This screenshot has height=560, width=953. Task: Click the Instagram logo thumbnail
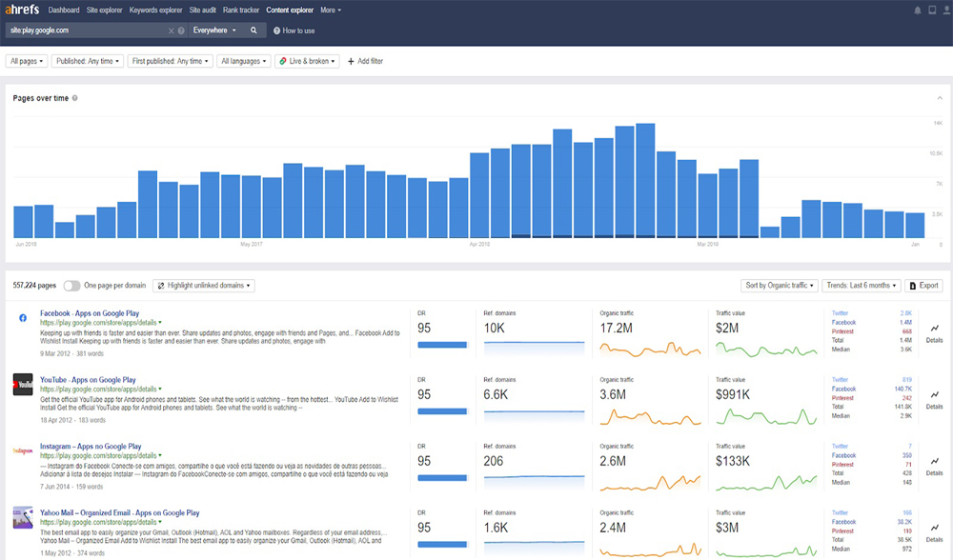[23, 450]
